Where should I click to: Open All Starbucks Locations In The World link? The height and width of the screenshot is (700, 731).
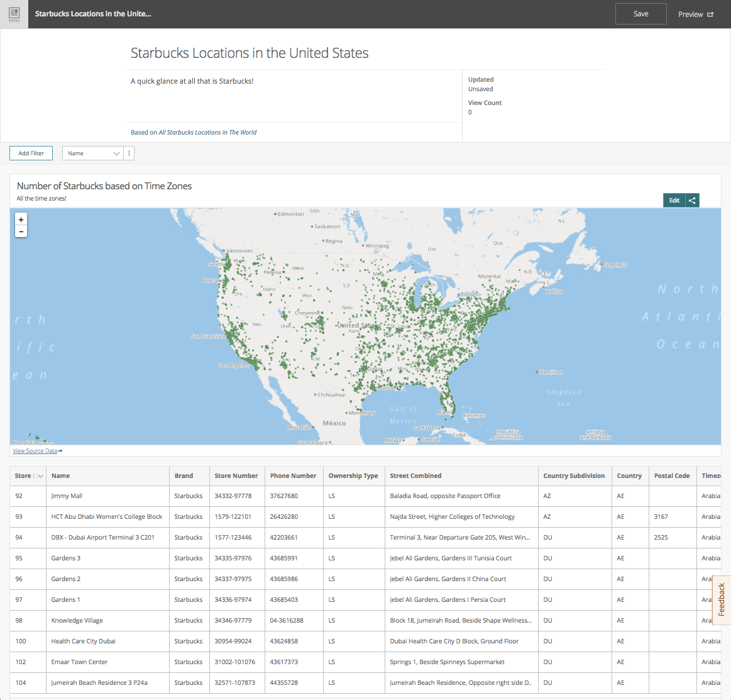(x=207, y=133)
